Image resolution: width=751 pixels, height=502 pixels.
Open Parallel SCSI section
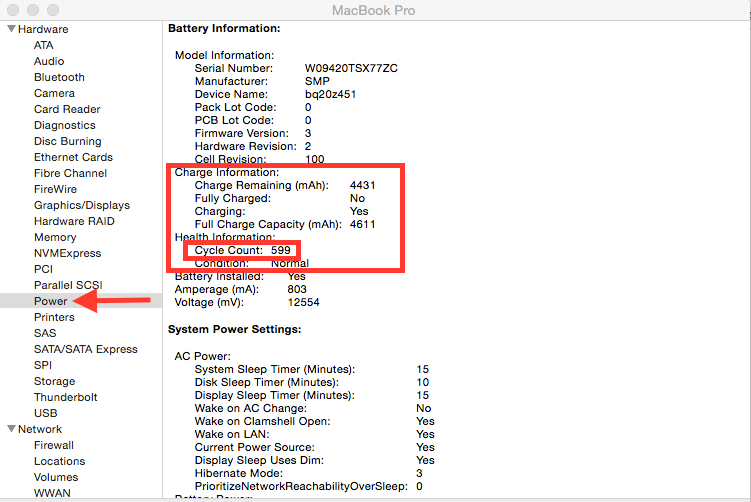click(x=68, y=285)
